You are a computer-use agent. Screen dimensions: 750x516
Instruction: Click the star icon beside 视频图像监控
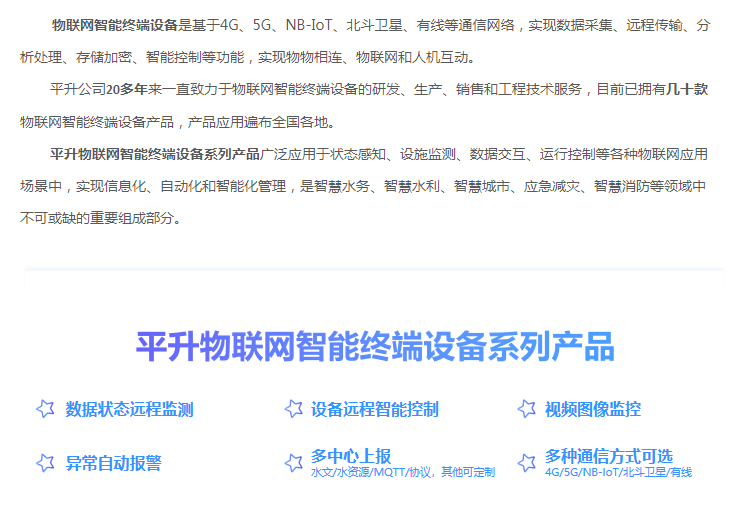(x=527, y=409)
